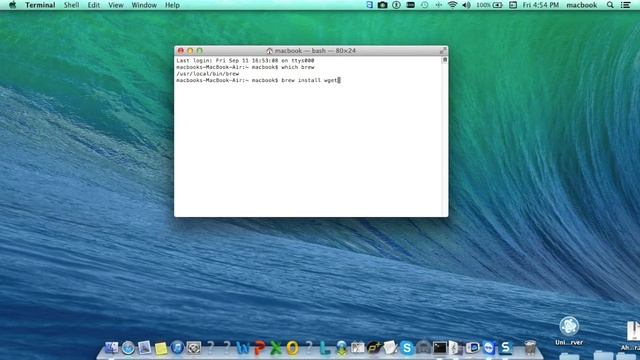Open Skype from the Dock
640x360 pixels.
click(407, 348)
